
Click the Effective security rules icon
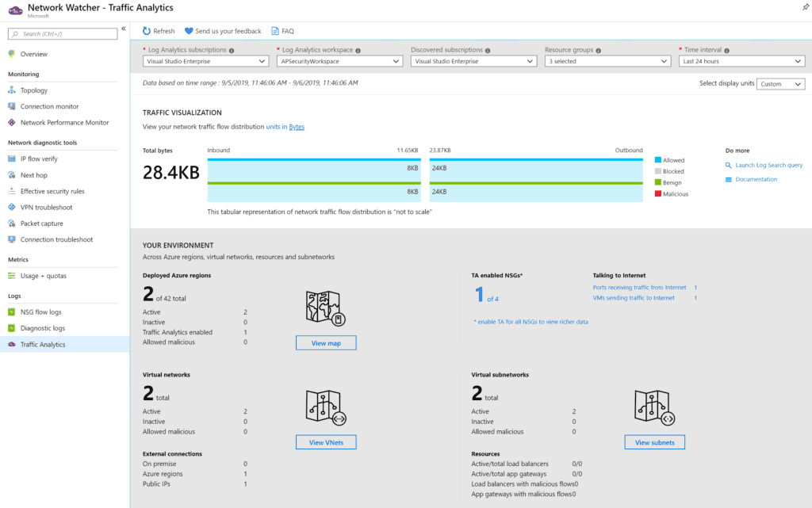pos(12,191)
